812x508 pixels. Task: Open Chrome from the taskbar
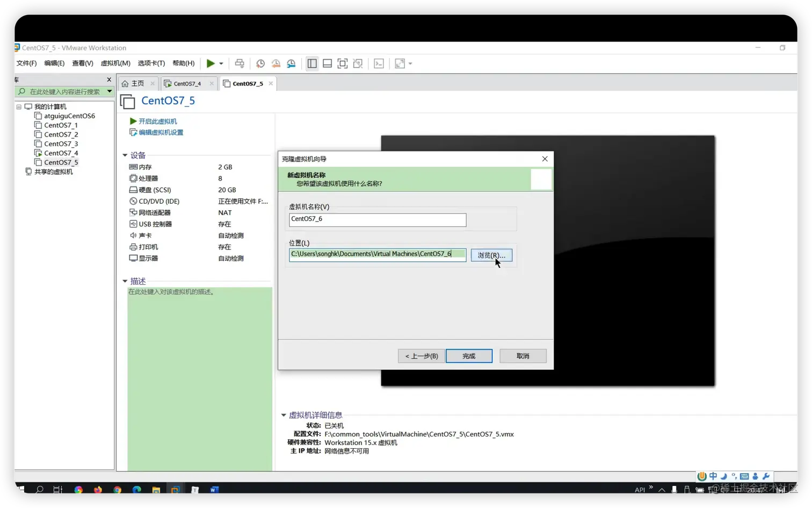point(117,490)
